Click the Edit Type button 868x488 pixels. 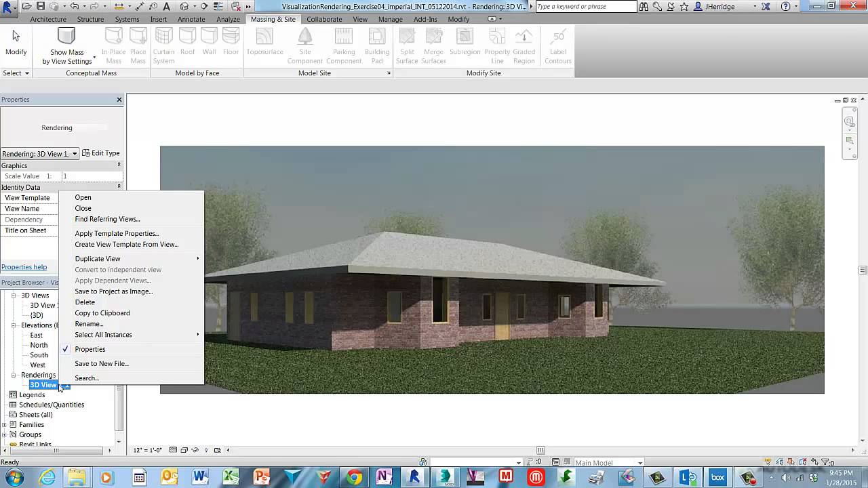click(101, 153)
